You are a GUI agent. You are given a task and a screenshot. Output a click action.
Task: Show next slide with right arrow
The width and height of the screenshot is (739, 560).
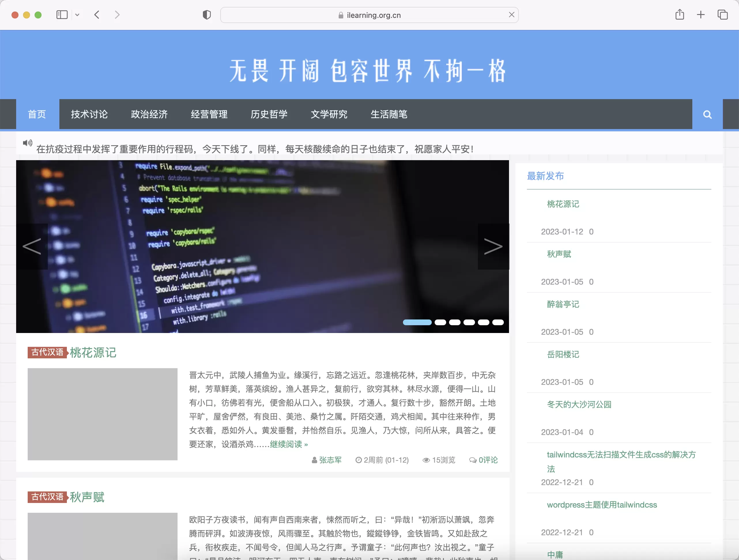[x=493, y=246]
